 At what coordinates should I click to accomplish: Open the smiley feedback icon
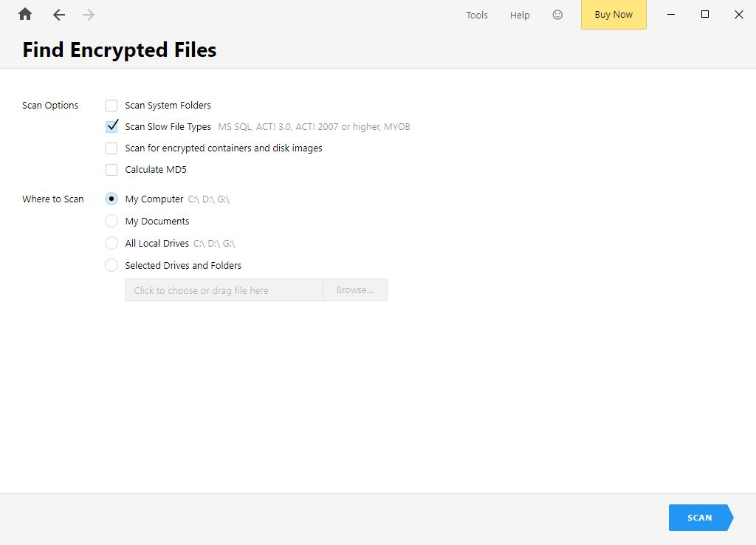[x=557, y=15]
